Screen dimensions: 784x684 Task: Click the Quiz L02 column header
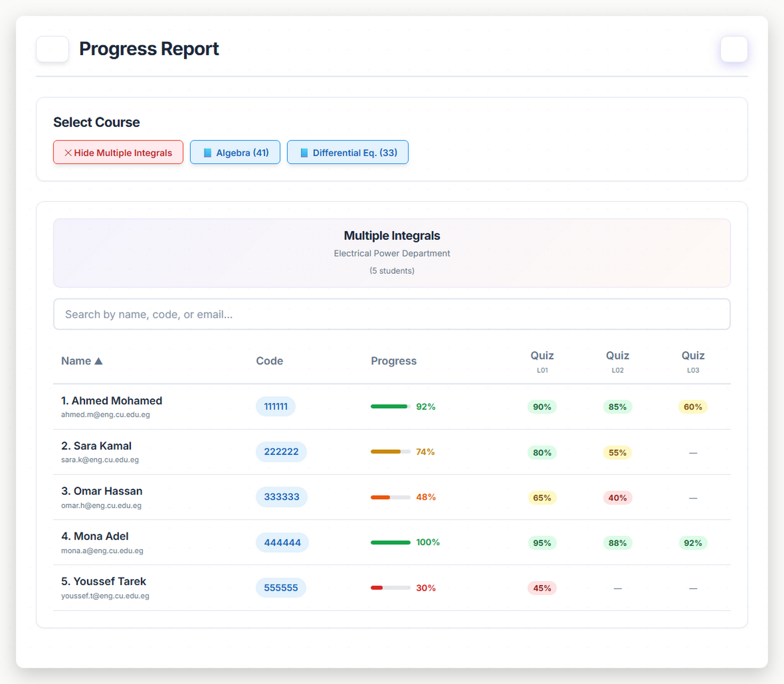point(618,362)
